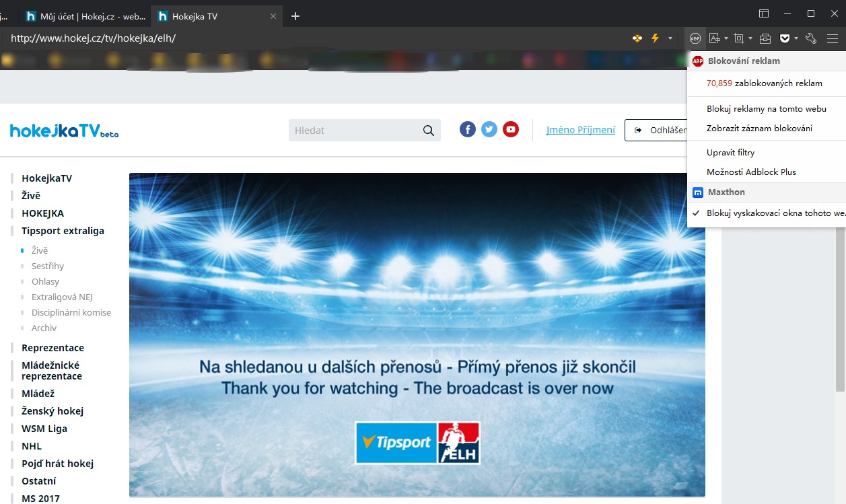
Task: Open dropdown arrow next to lightning icon
Action: pos(670,38)
